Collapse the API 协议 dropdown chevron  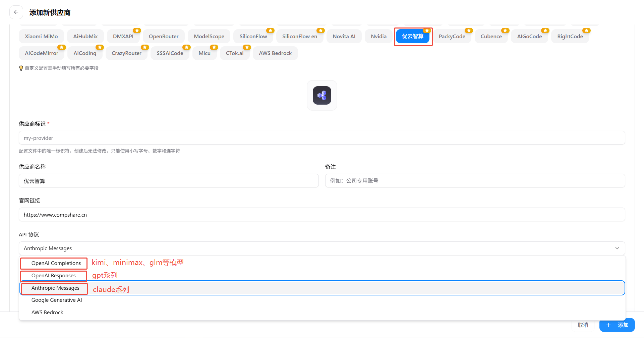point(617,248)
